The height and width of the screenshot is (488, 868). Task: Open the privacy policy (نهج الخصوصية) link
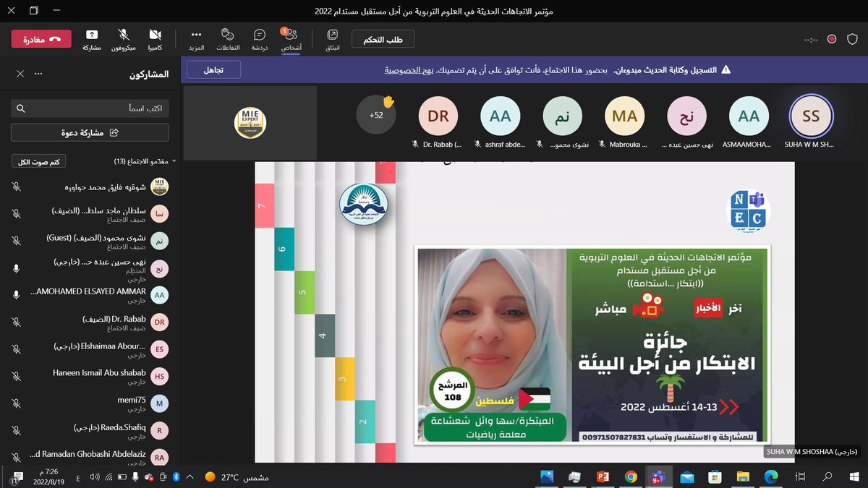click(408, 70)
